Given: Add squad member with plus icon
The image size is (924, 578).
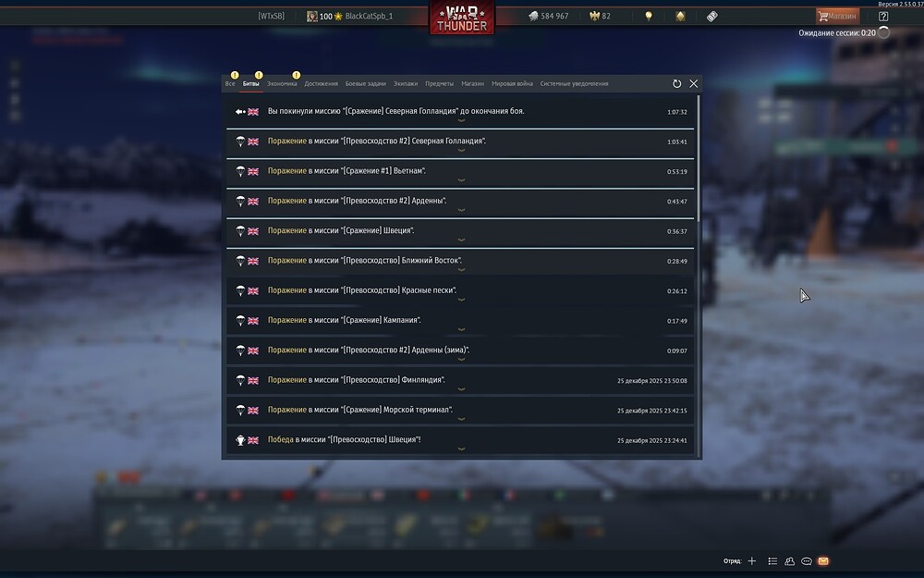Looking at the screenshot, I should 752,561.
